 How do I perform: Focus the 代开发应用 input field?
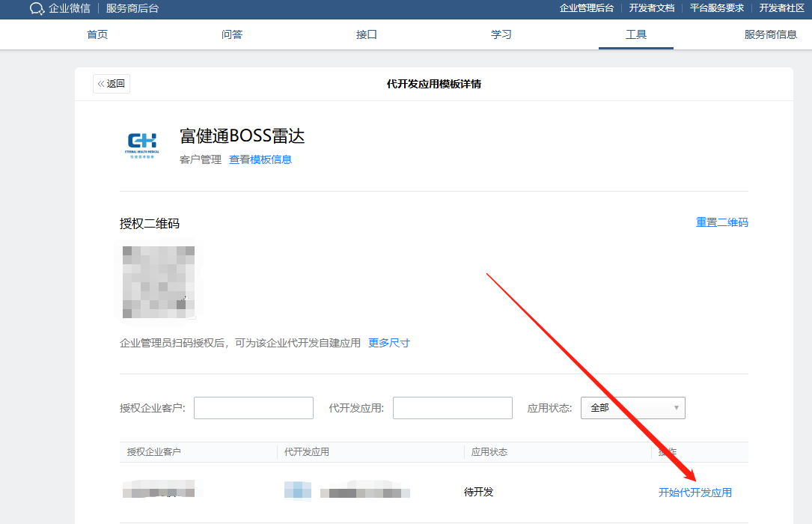453,408
